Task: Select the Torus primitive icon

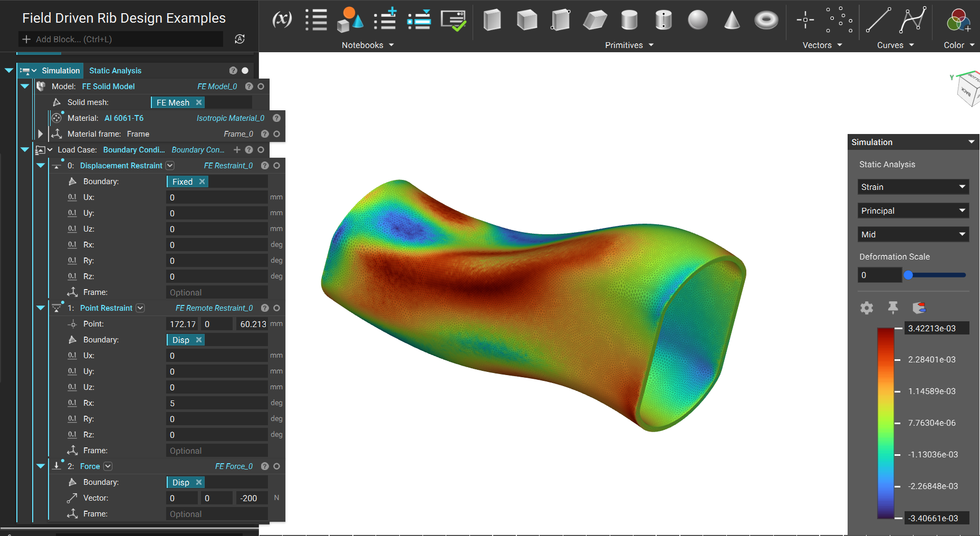Action: click(x=766, y=20)
